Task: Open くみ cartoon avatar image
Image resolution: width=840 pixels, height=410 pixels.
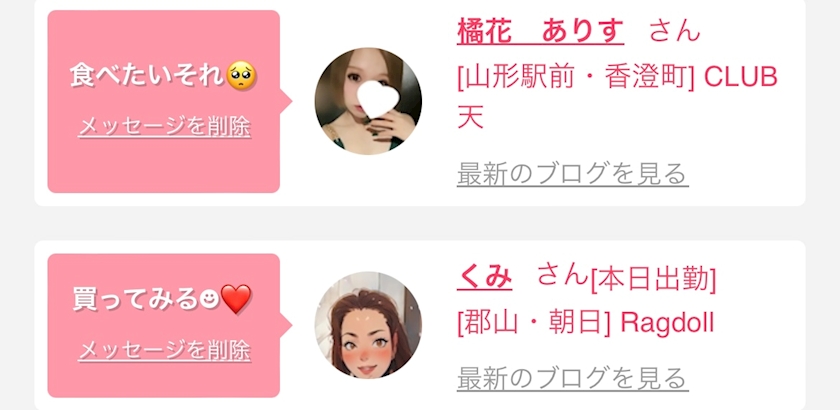Action: pyautogui.click(x=368, y=325)
